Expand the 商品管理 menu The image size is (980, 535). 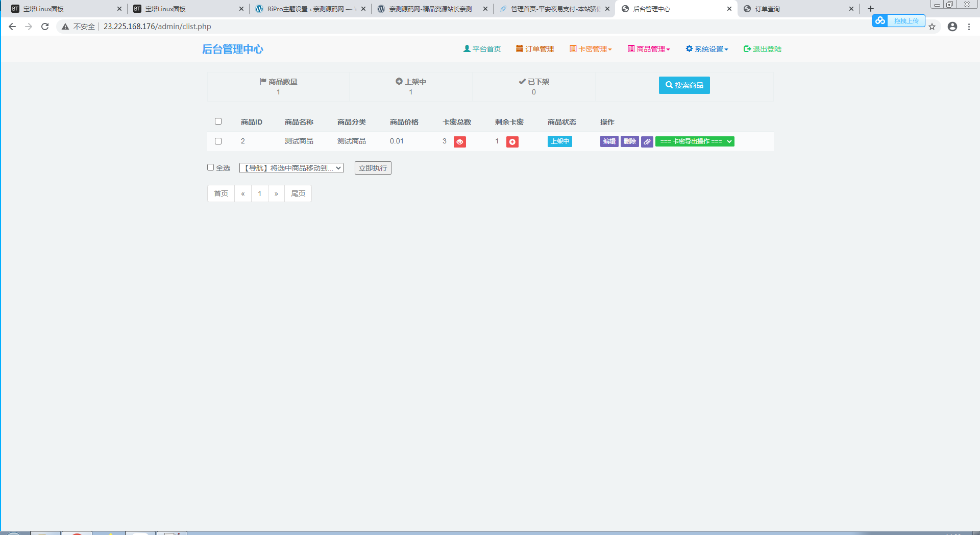pos(649,49)
